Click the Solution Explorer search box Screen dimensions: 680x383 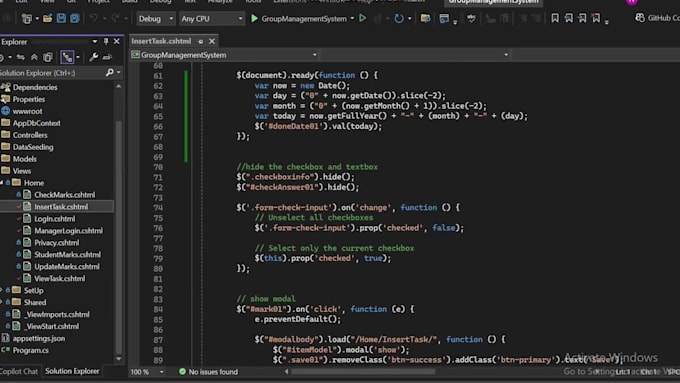point(51,73)
